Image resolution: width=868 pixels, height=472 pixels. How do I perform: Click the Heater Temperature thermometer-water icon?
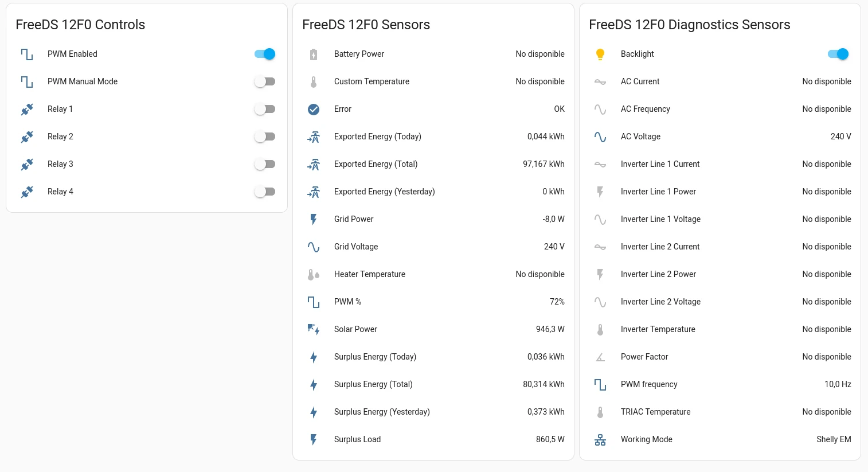tap(314, 274)
